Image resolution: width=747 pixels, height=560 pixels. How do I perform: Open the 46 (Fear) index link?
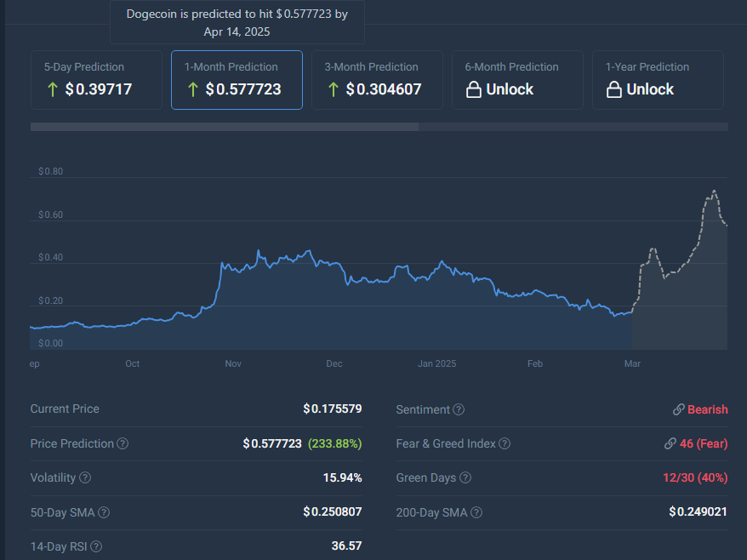[695, 443]
